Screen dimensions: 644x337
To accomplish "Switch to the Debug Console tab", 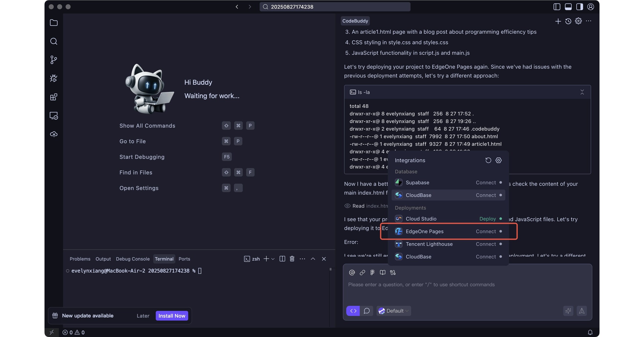I will point(133,259).
